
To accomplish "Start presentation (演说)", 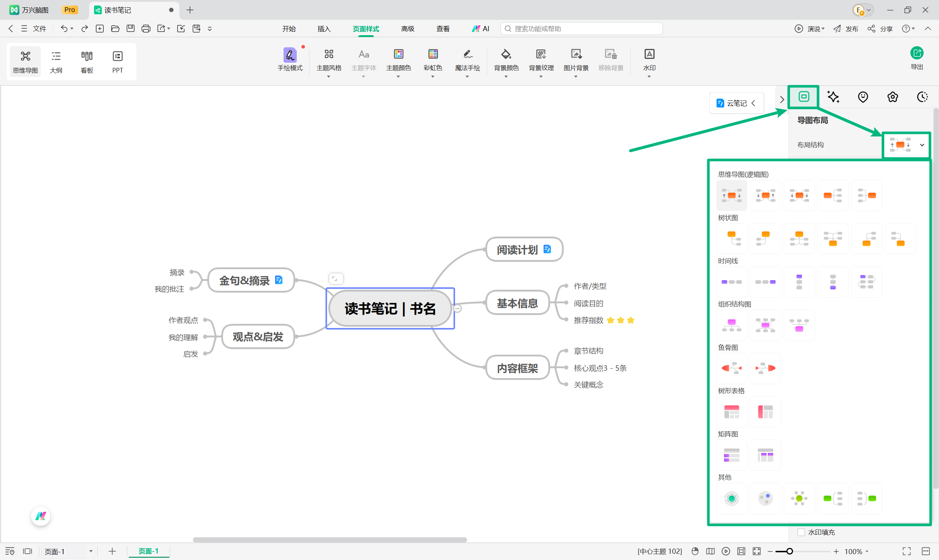I will click(809, 29).
